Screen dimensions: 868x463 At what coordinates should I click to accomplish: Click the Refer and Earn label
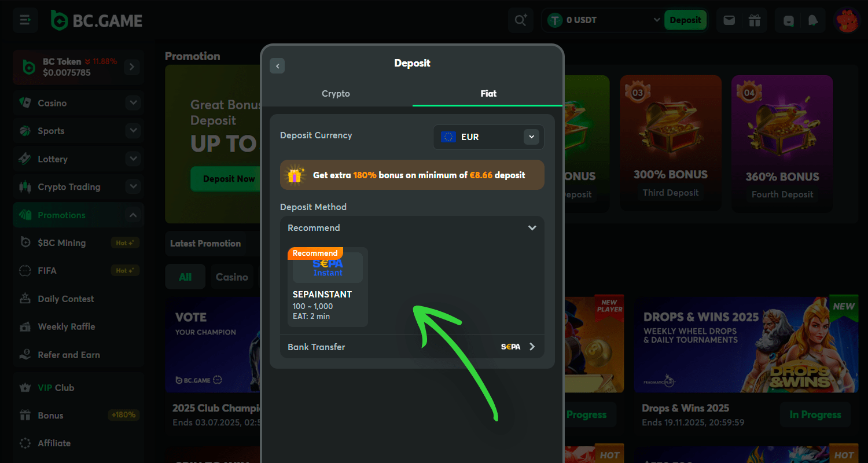pyautogui.click(x=69, y=355)
